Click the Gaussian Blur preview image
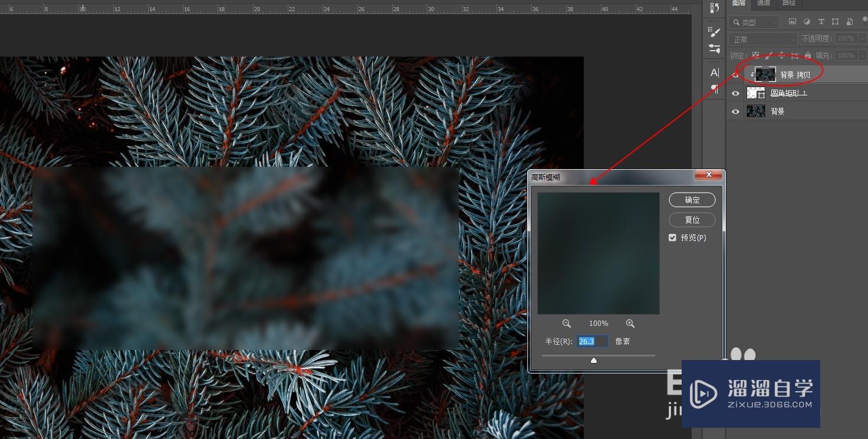The image size is (868, 439). (x=598, y=253)
